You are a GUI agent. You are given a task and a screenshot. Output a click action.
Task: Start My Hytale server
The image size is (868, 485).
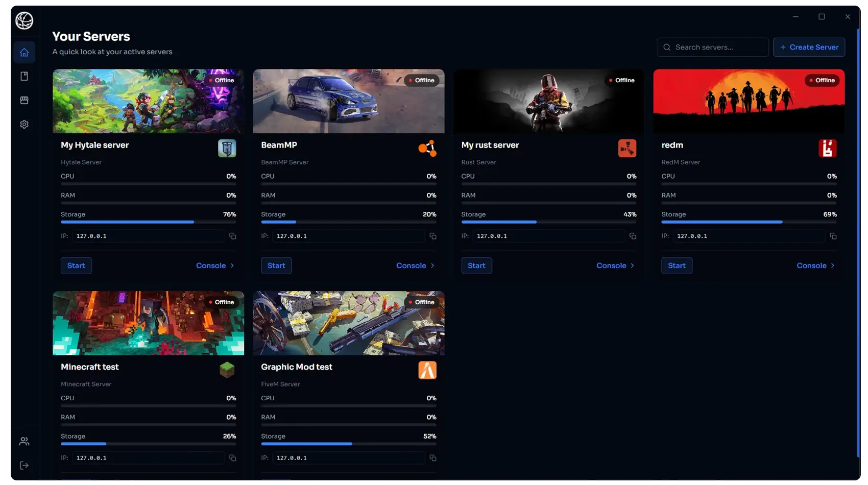[76, 266]
